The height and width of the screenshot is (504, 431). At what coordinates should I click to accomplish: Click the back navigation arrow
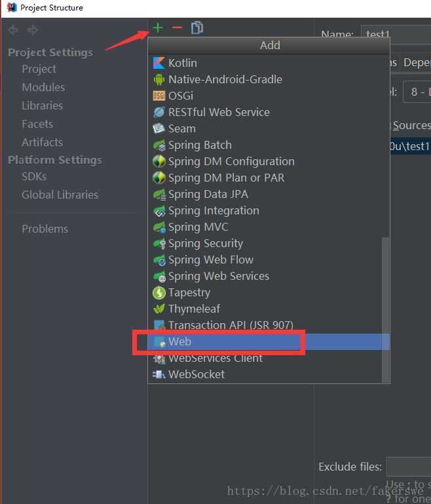(13, 30)
